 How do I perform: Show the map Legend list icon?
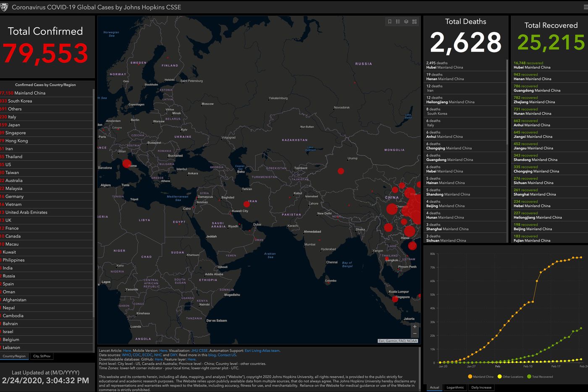(x=398, y=21)
